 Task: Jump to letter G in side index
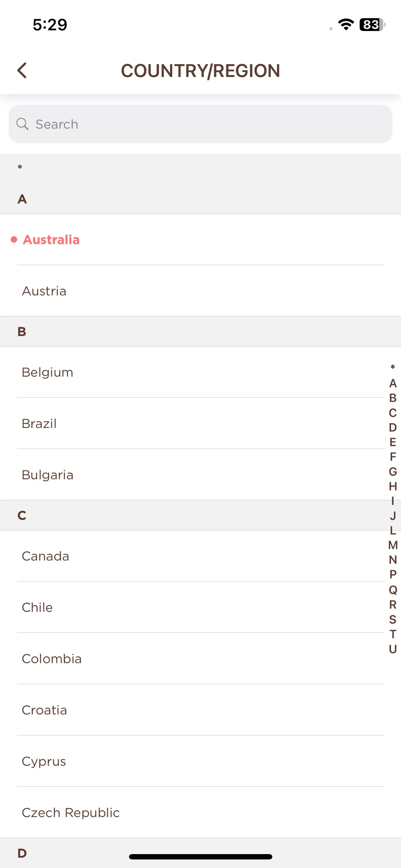point(393,471)
